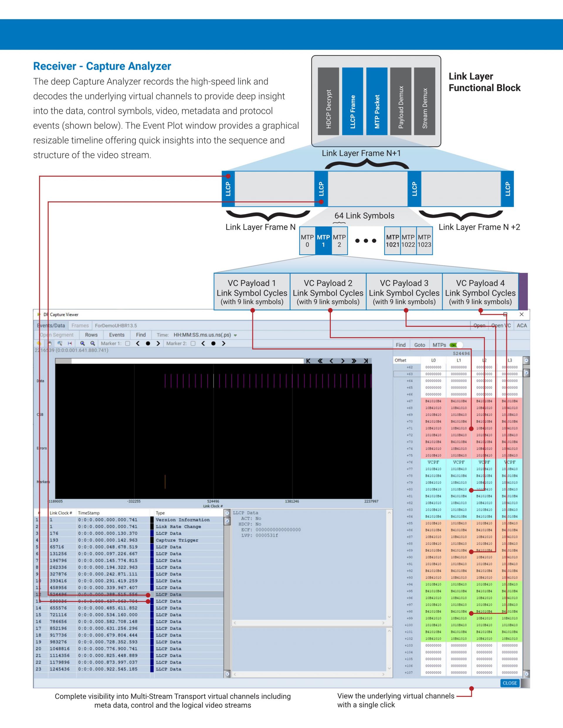Jump to last event in timeline navigator
The width and height of the screenshot is (563, 728).
366,361
